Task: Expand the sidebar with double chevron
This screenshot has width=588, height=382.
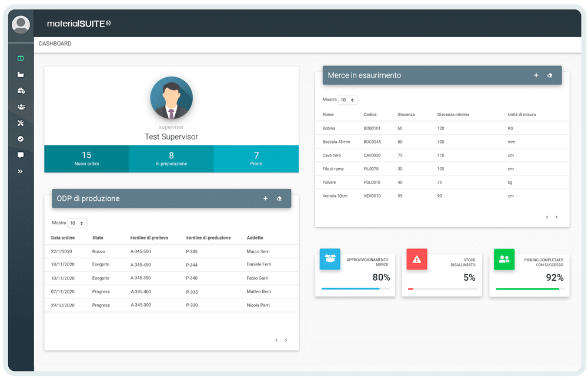Action: (x=21, y=171)
